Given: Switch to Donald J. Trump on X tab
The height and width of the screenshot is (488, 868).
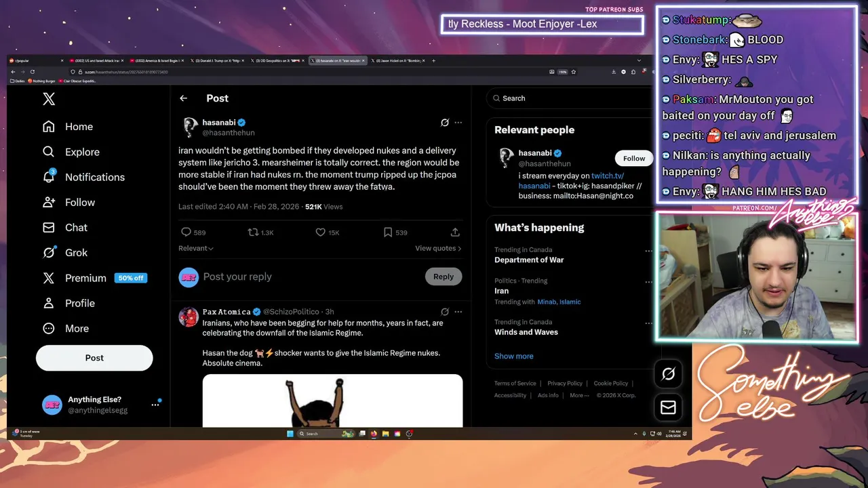Looking at the screenshot, I should pyautogui.click(x=218, y=60).
